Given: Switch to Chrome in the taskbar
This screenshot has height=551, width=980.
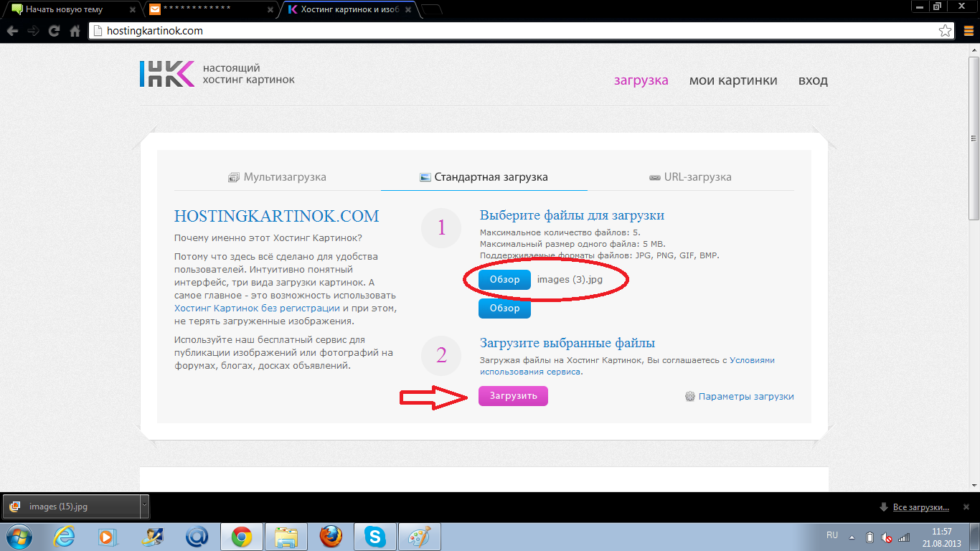Looking at the screenshot, I should [241, 536].
